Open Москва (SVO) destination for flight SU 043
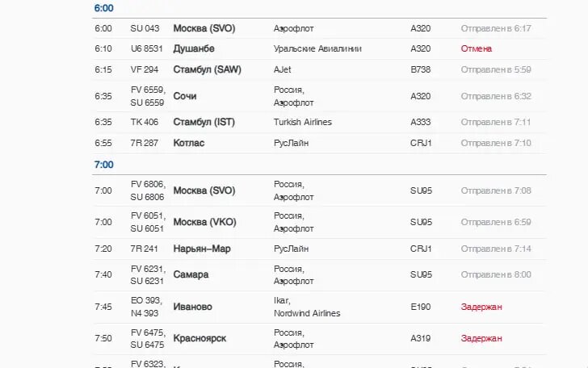This screenshot has width=588, height=368. point(204,28)
